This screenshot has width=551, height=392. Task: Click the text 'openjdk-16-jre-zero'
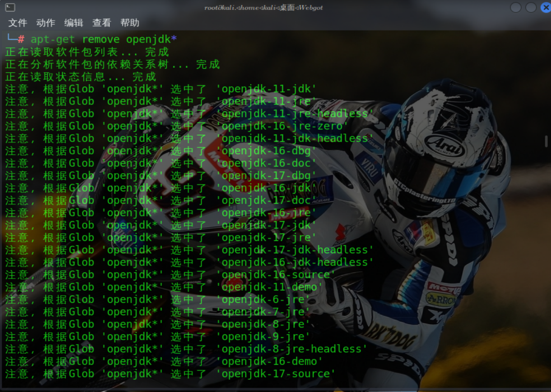tap(282, 126)
